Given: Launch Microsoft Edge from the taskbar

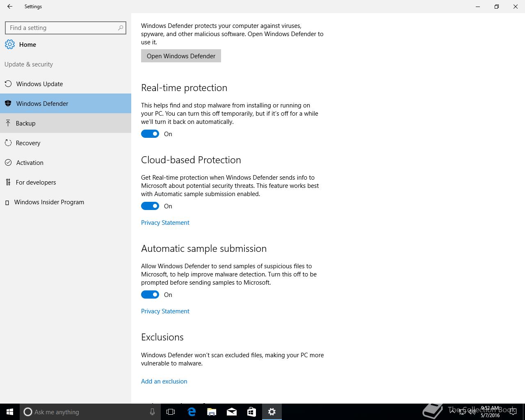Looking at the screenshot, I should click(192, 412).
